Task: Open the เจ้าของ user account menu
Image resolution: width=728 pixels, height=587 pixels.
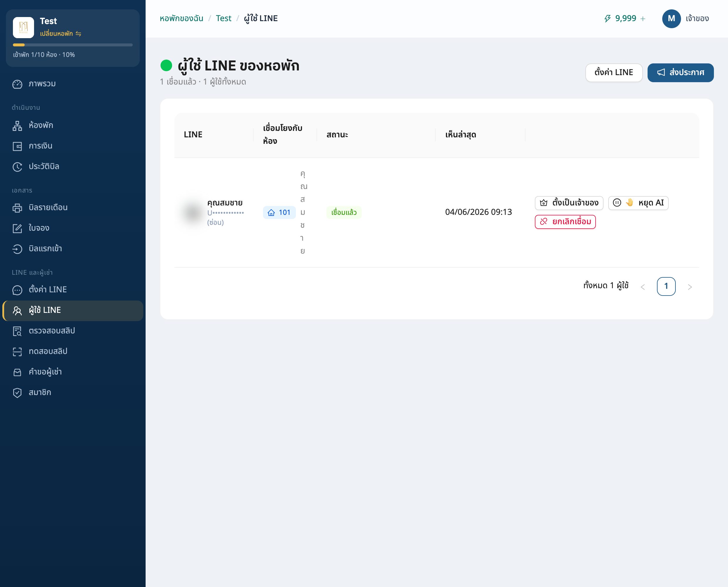Action: coord(685,18)
